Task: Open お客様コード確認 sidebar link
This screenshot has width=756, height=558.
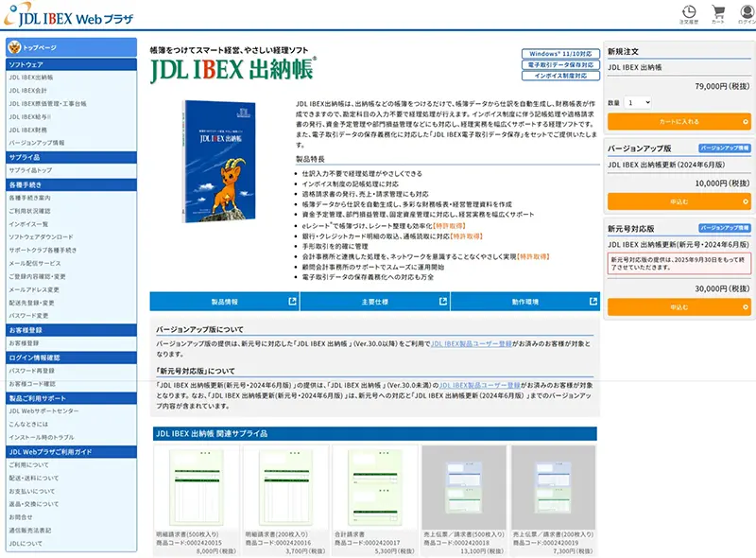Action: point(32,384)
